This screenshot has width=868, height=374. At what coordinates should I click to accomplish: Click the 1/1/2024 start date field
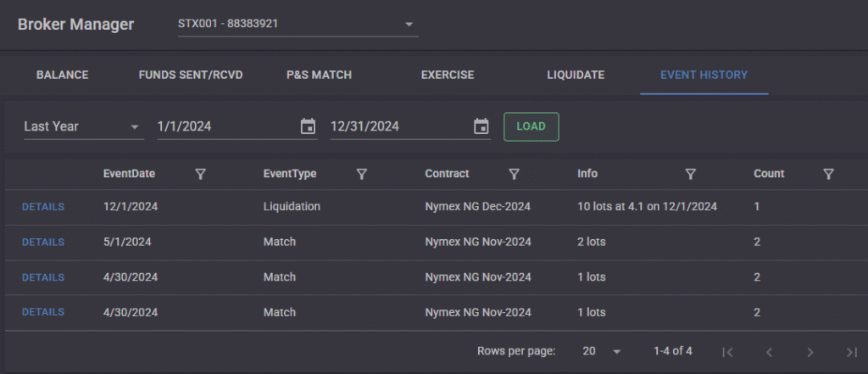[225, 126]
